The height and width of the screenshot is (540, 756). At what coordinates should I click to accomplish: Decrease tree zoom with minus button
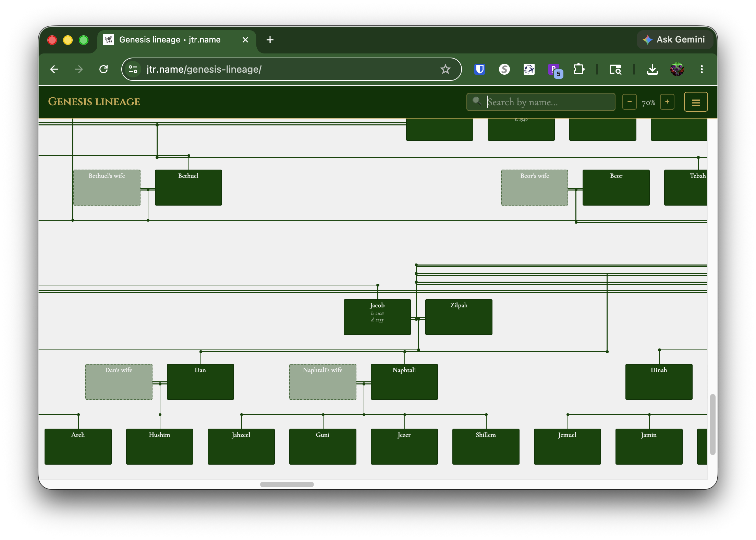coord(629,102)
